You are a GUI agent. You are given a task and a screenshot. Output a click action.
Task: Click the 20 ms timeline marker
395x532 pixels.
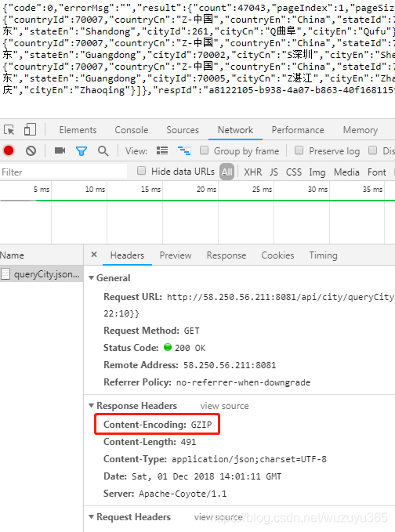click(206, 190)
